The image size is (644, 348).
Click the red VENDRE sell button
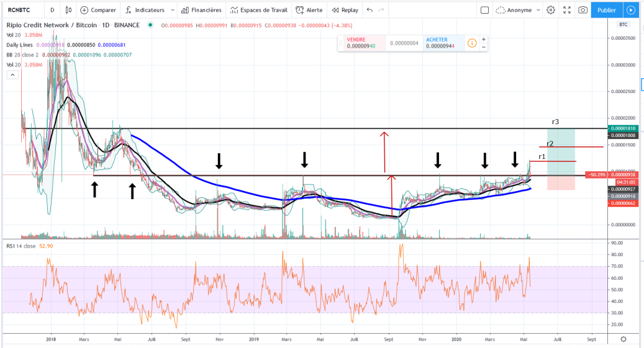(361, 43)
